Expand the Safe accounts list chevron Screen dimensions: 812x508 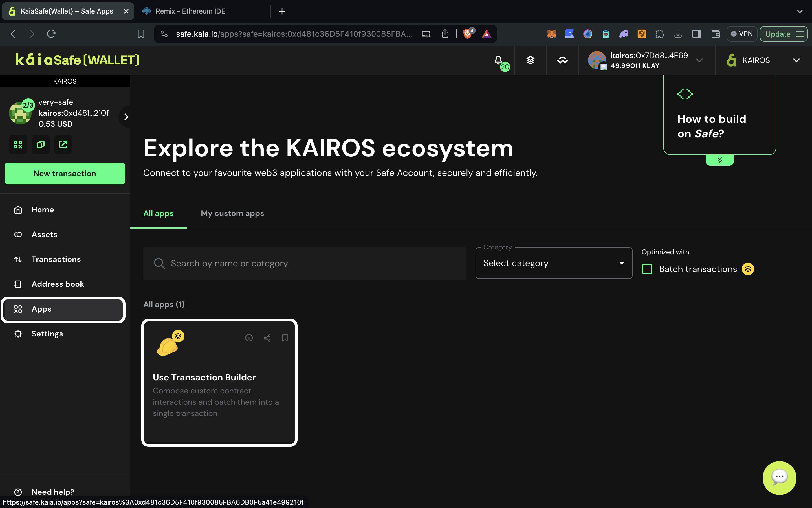click(126, 117)
